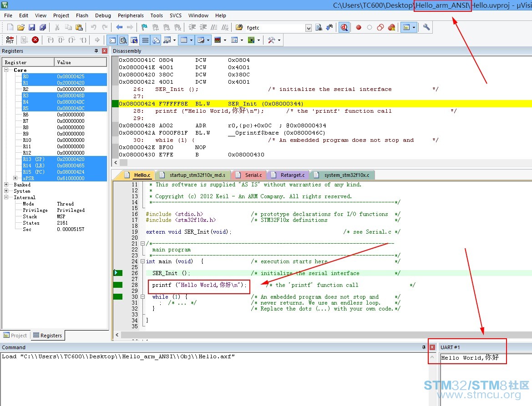This screenshot has width=532, height=406.
Task: Stop execution with the red X icon
Action: coord(35,40)
